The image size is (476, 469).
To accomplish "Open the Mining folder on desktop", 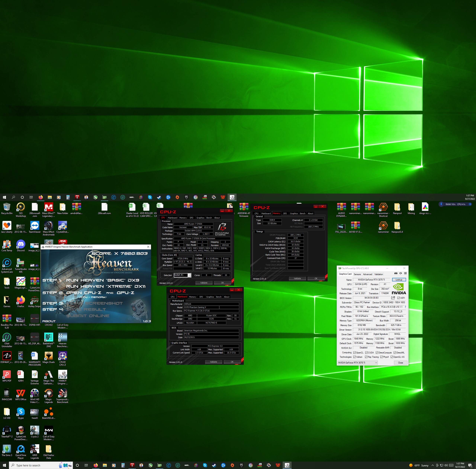I will point(411,209).
